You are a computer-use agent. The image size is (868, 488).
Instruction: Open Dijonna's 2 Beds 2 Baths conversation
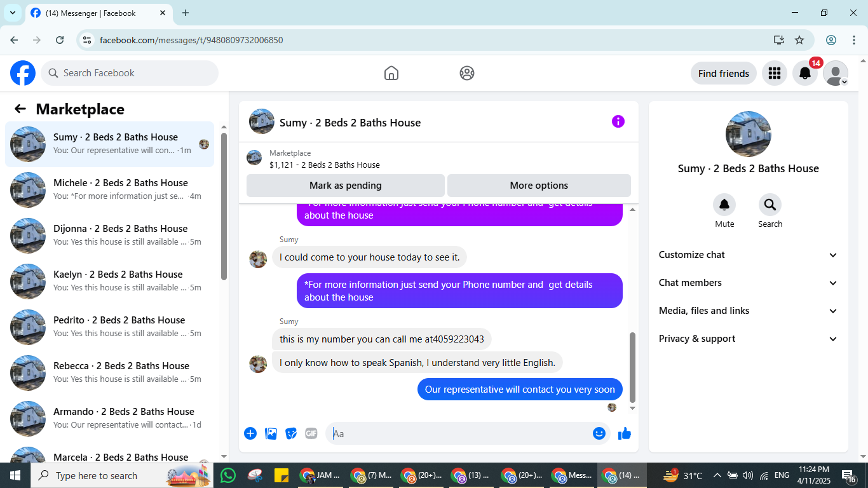[x=110, y=236]
